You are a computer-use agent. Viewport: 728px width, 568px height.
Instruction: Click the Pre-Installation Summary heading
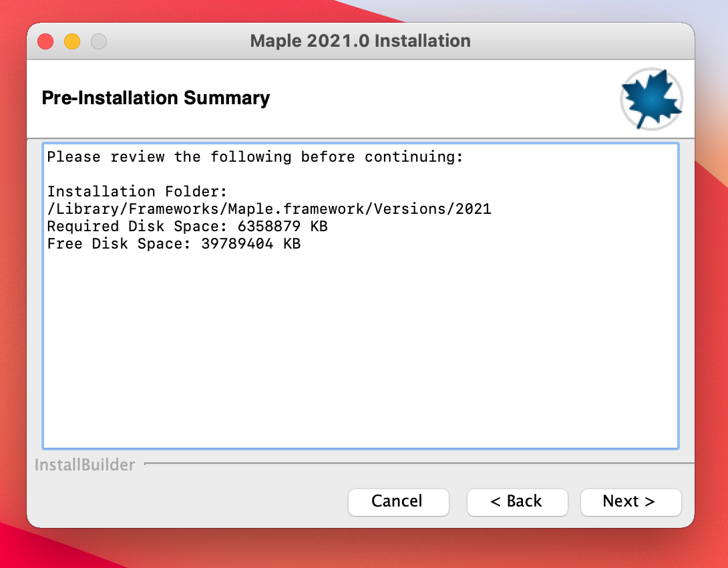point(156,98)
